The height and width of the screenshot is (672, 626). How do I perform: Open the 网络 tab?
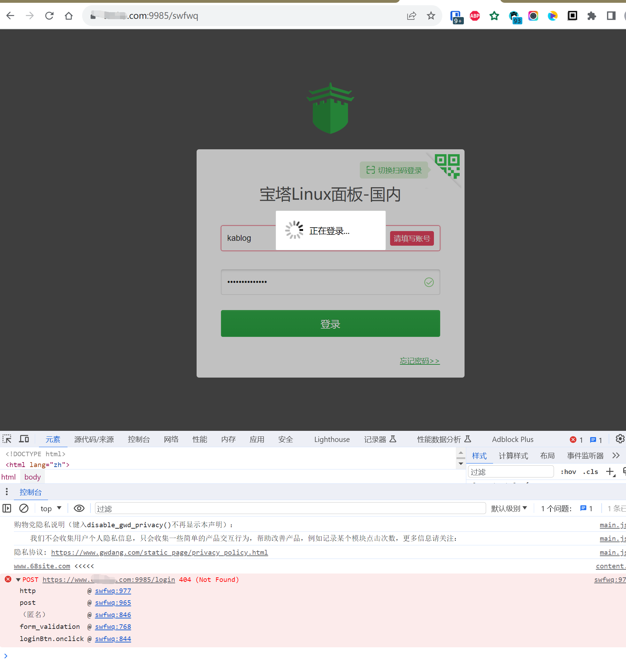[x=171, y=440]
